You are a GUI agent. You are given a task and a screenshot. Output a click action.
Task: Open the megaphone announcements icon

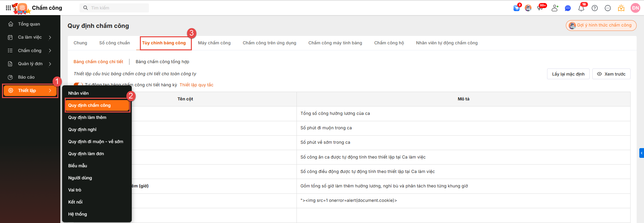tap(540, 8)
